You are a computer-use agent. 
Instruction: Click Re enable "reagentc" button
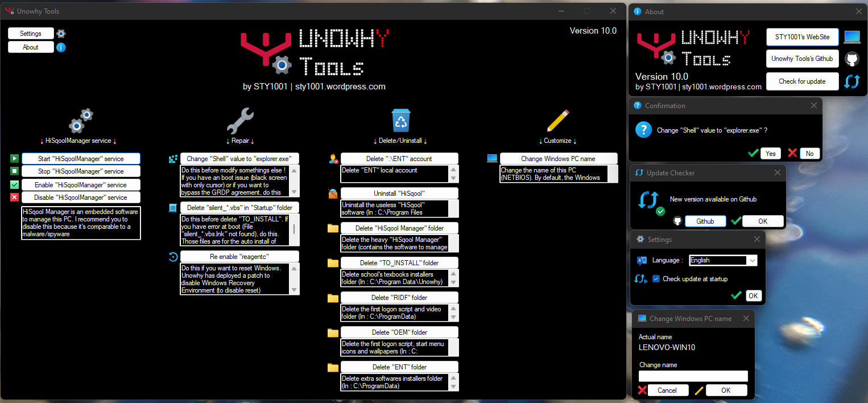click(x=239, y=257)
